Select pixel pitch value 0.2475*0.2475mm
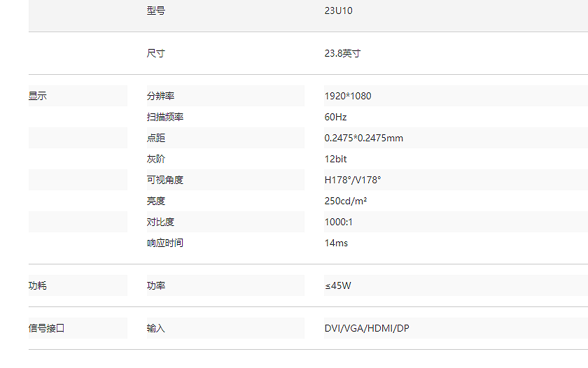Image resolution: width=588 pixels, height=368 pixels. click(x=364, y=138)
